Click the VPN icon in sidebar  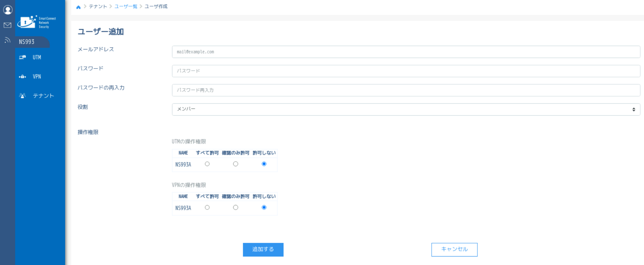pos(23,77)
